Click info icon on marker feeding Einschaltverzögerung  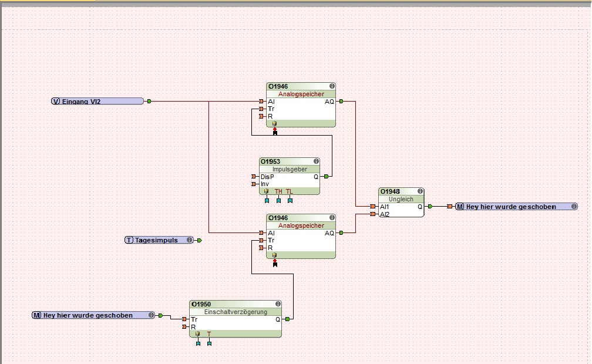(151, 315)
